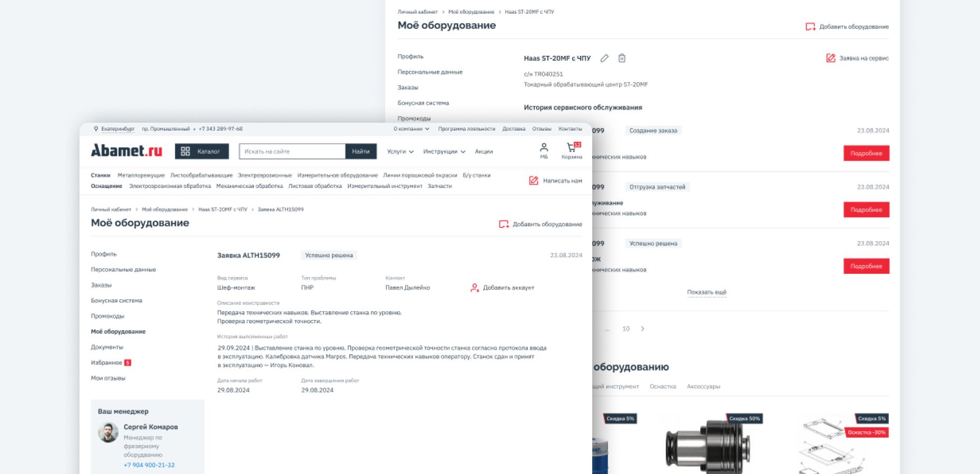Viewport: 980px width, 474px height.
Task: Click the pencil edit icon beside Haas ST-20MF
Action: tap(604, 58)
